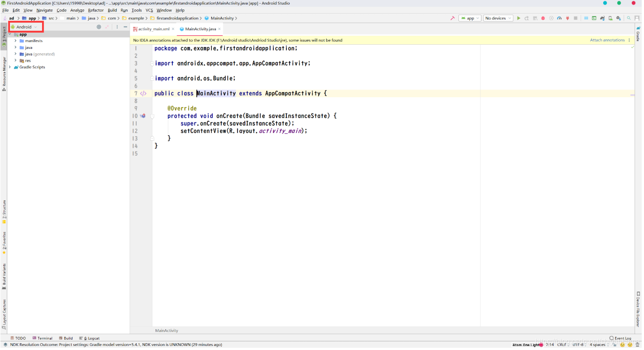Screen dimensions: 644x350
Task: Open the VCS menu
Action: point(149,10)
